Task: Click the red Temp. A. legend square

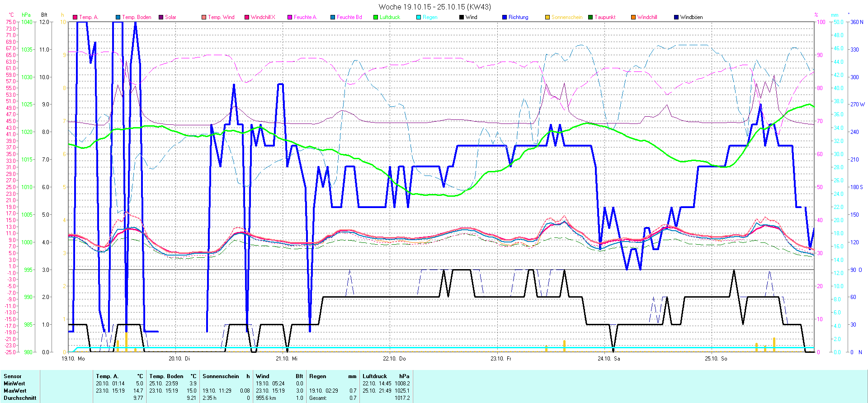Action: pos(75,17)
